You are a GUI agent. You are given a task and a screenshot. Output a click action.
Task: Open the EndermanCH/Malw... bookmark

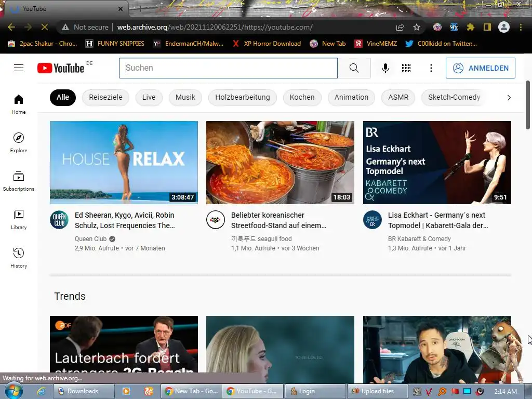pos(188,44)
